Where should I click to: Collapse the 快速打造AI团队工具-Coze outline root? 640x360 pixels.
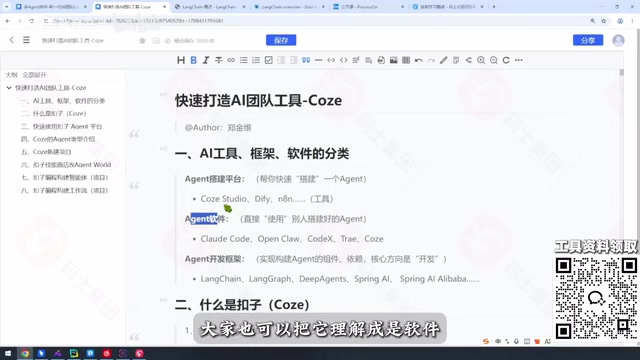click(9, 88)
